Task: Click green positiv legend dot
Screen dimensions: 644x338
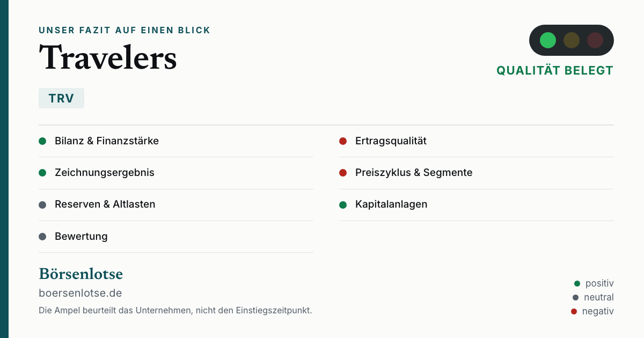Action: pos(577,283)
